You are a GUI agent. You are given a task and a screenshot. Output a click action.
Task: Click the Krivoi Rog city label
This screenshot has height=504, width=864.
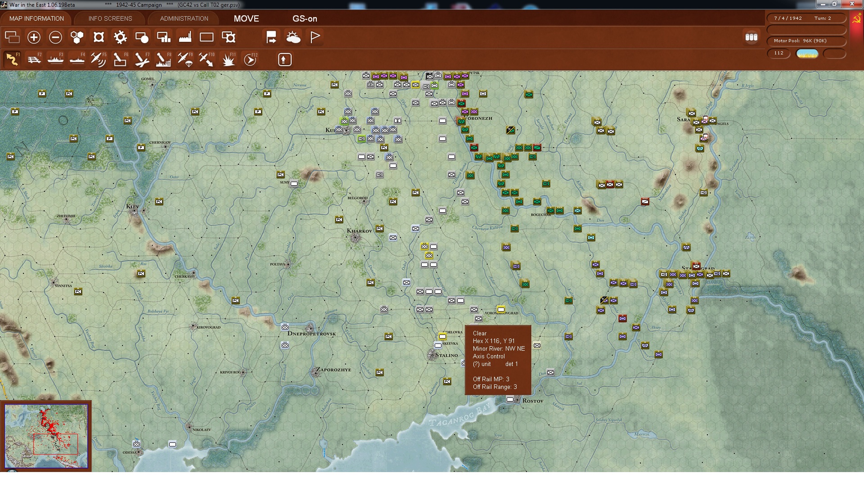point(230,372)
